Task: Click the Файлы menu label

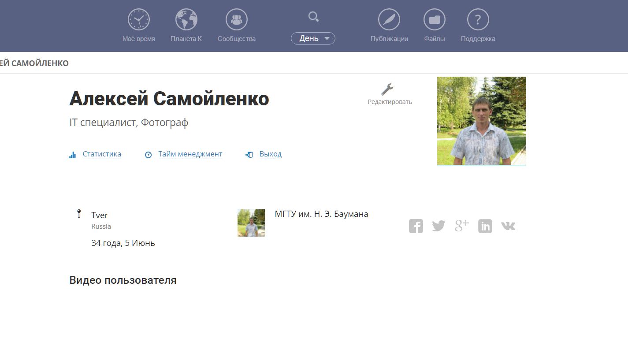Action: click(x=435, y=39)
